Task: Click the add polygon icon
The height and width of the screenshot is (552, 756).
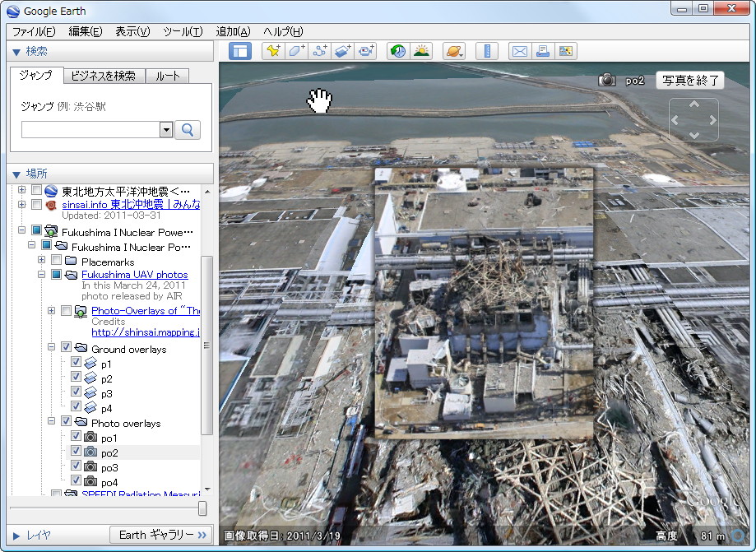Action: pos(296,51)
